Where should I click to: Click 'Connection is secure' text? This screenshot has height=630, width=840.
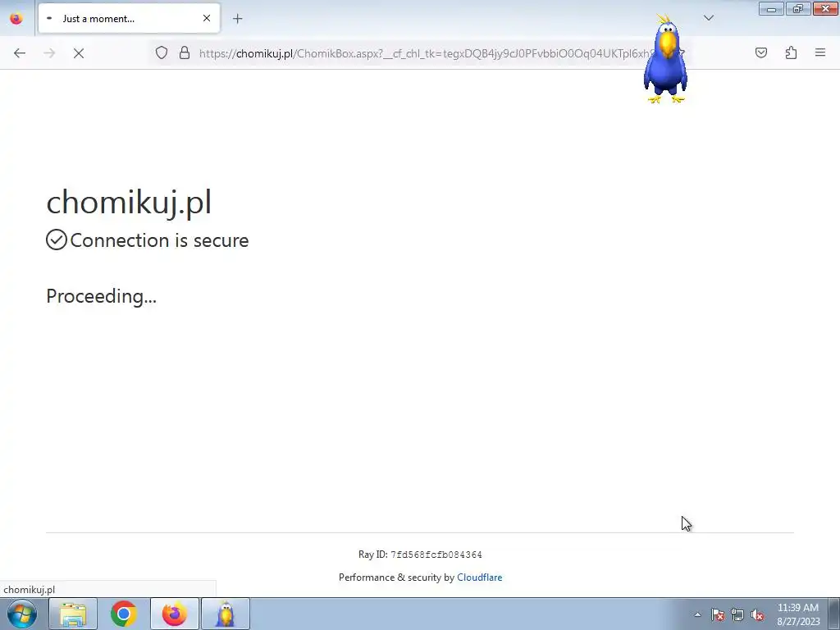[x=159, y=240]
